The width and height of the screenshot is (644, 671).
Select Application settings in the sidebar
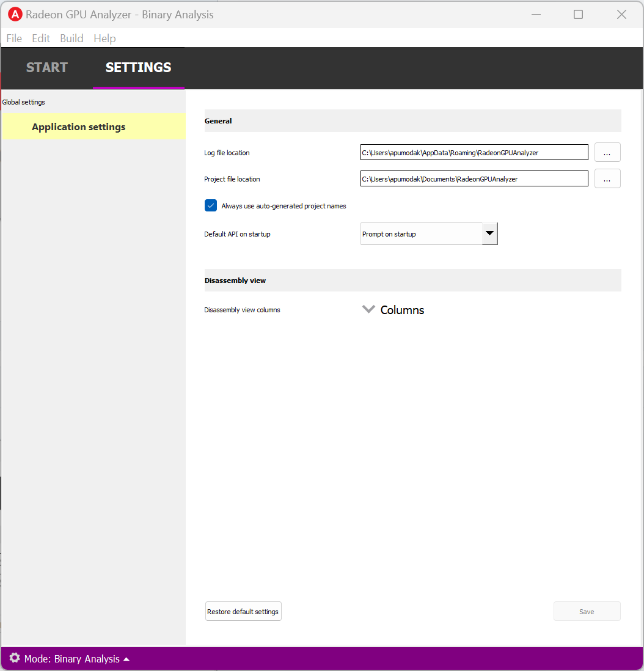tap(79, 127)
